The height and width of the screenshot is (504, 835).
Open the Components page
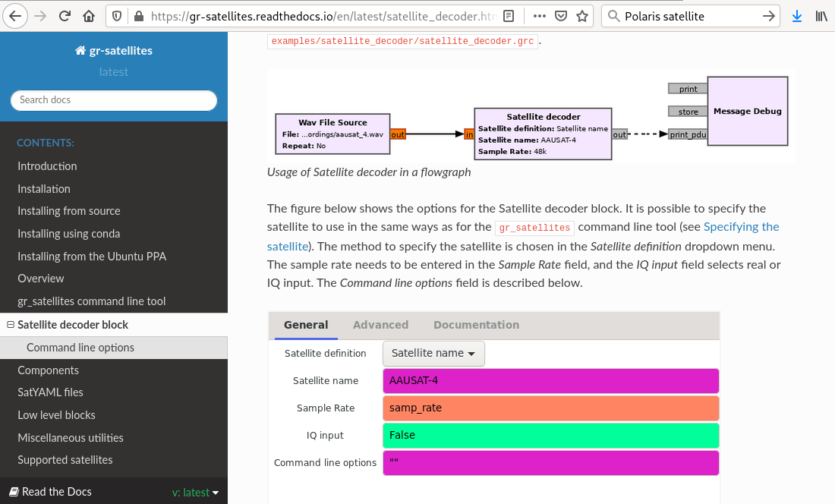click(48, 370)
